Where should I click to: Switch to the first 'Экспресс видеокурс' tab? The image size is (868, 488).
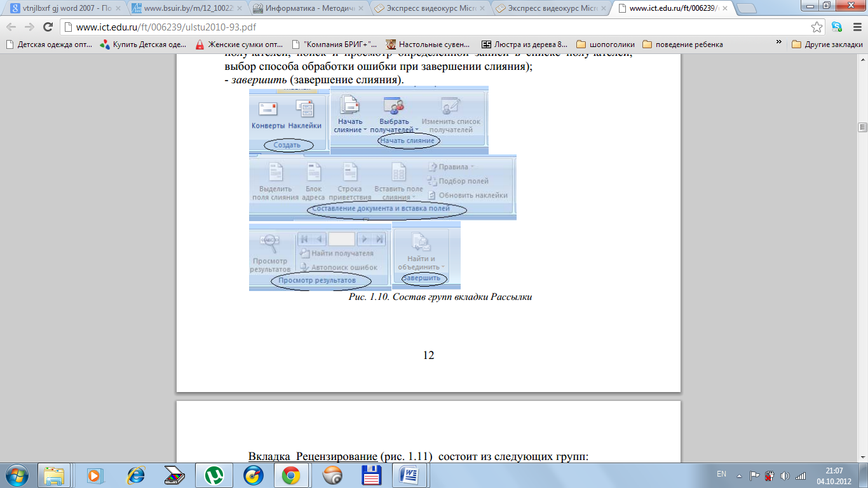(430, 9)
